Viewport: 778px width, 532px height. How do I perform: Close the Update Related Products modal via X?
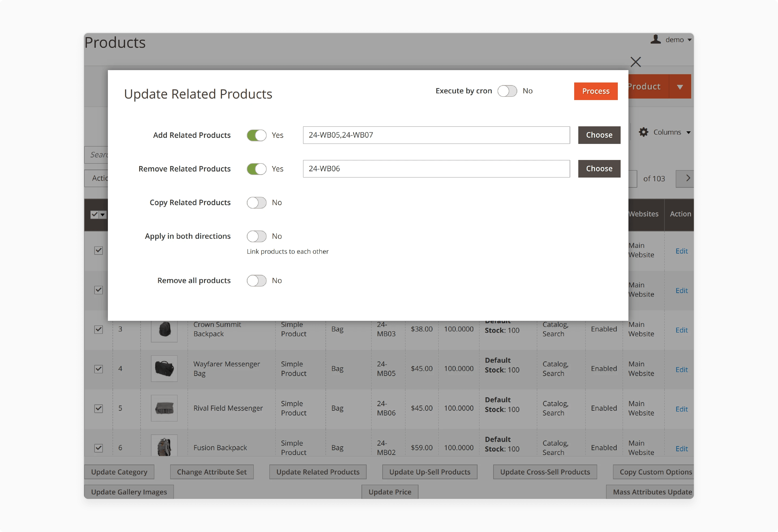point(635,62)
